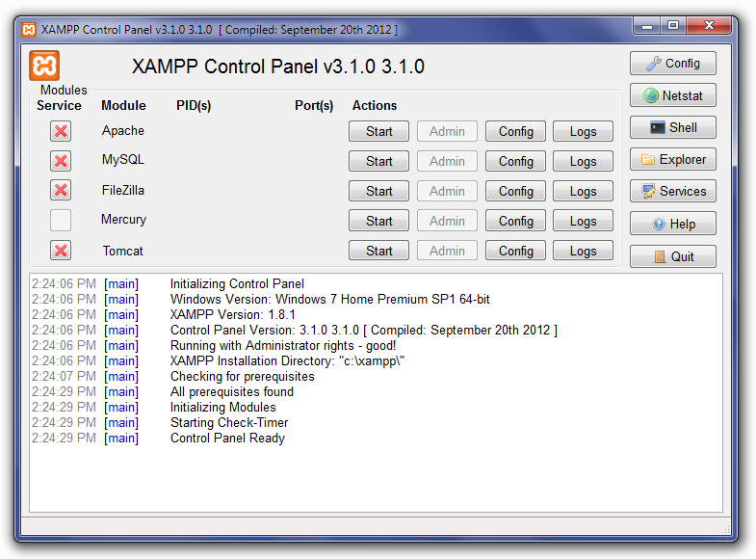
Task: Open Explorer via the folder button
Action: [x=672, y=159]
